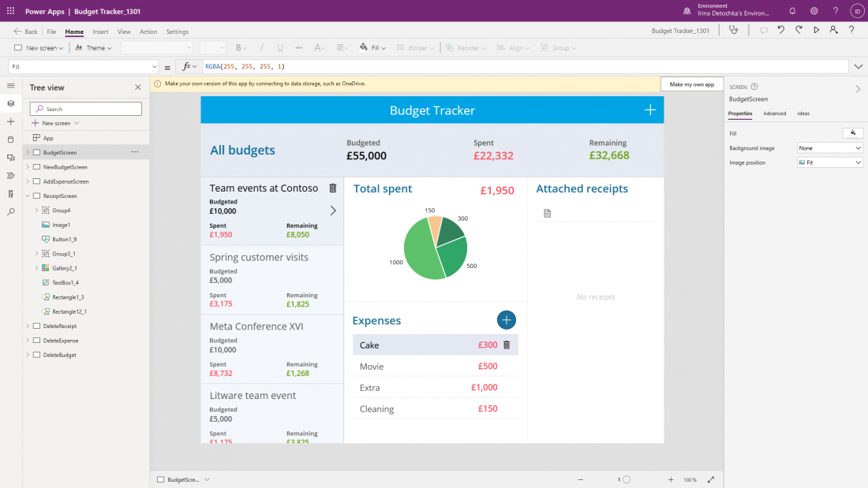Click the Tree view search field

(x=87, y=109)
